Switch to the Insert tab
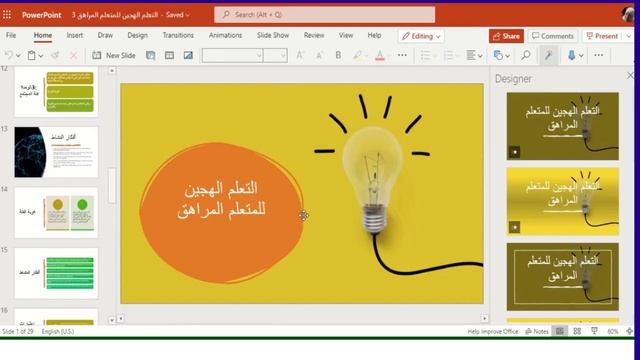This screenshot has width=640, height=360. [75, 36]
